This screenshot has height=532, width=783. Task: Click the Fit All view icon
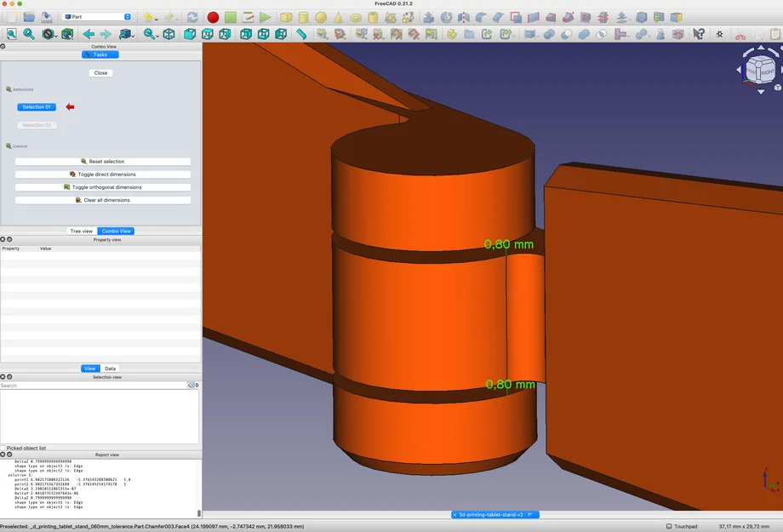(11, 34)
